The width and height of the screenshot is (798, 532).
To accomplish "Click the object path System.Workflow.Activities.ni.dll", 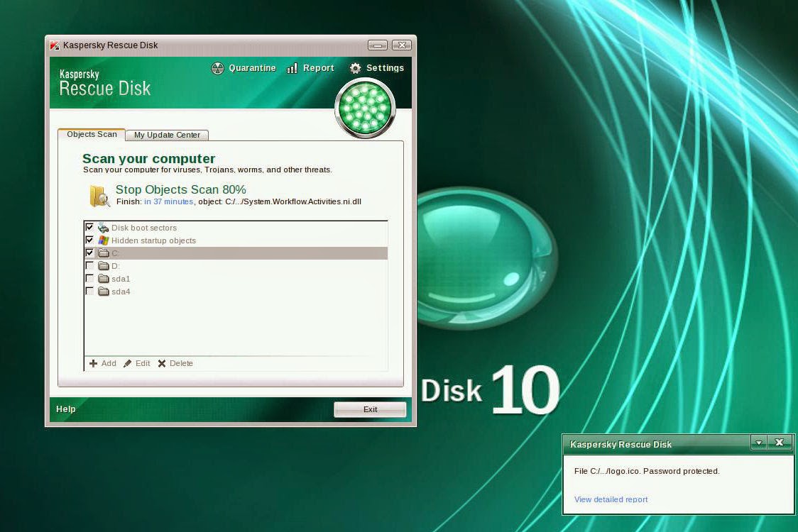I will 293,201.
